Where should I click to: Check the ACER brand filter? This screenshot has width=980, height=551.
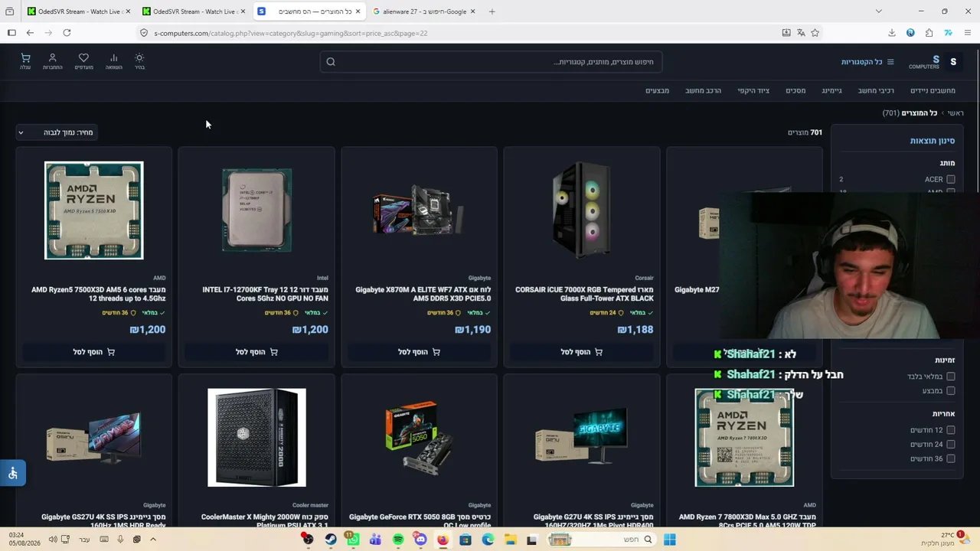(x=951, y=179)
